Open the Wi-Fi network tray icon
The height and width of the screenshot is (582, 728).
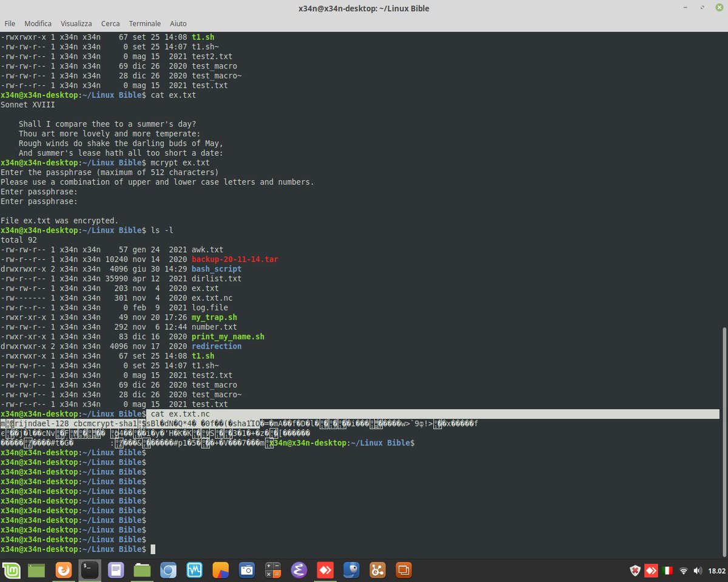coord(684,570)
